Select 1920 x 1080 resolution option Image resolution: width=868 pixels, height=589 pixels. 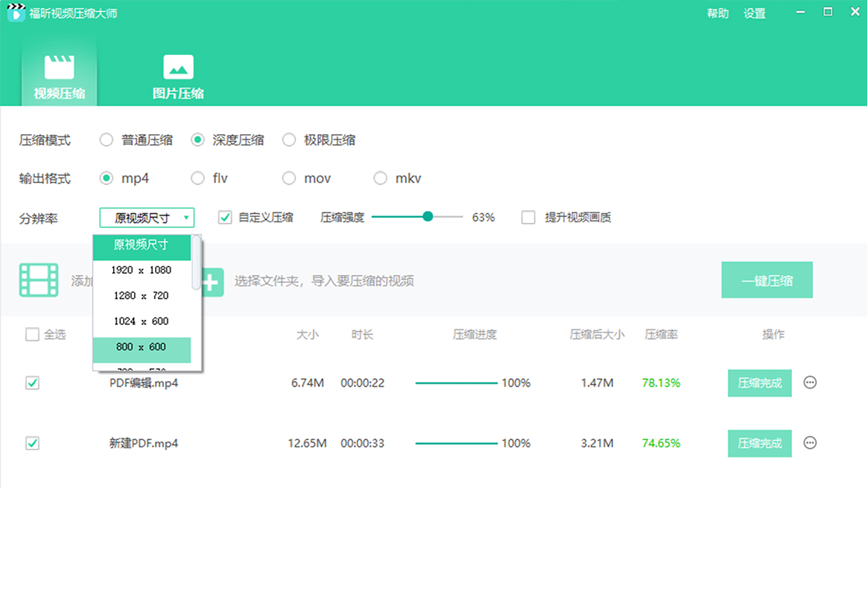coord(141,270)
